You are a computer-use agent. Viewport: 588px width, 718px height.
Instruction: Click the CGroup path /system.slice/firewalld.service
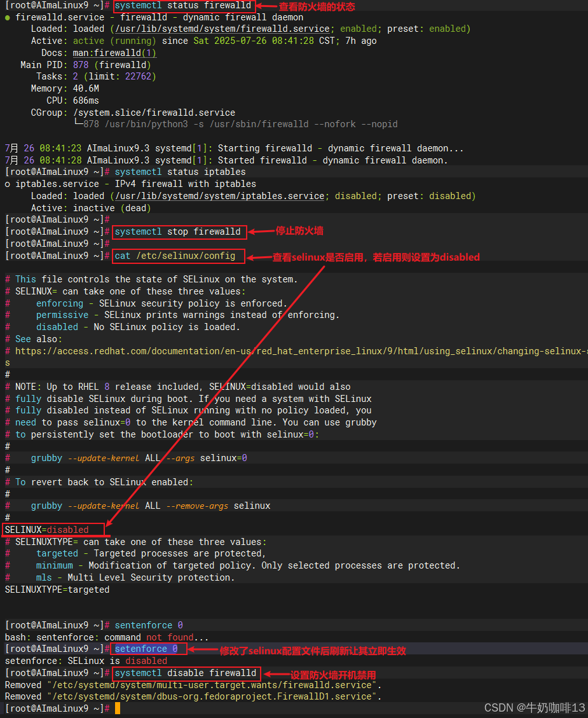pyautogui.click(x=154, y=112)
